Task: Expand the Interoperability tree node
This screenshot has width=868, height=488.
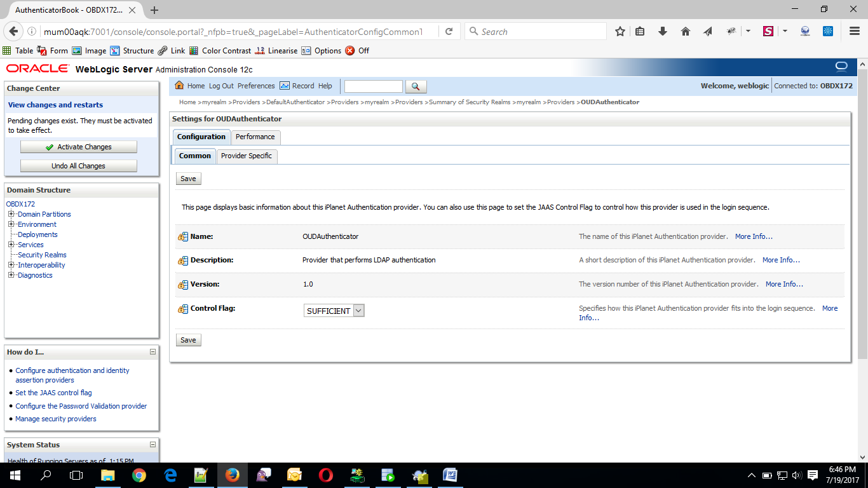Action: point(11,265)
